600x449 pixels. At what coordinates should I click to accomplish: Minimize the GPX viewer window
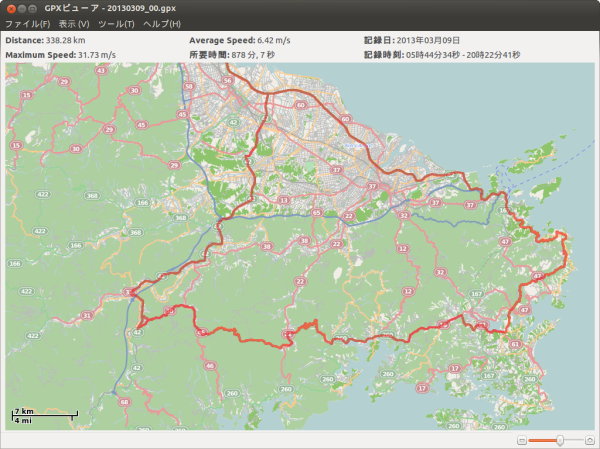(23, 8)
